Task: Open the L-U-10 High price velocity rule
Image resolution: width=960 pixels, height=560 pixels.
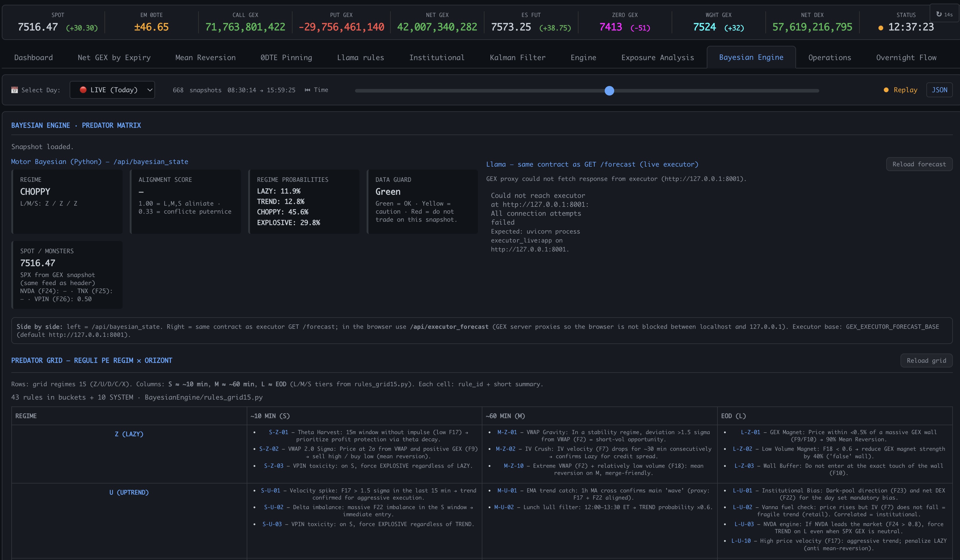Action: point(741,541)
